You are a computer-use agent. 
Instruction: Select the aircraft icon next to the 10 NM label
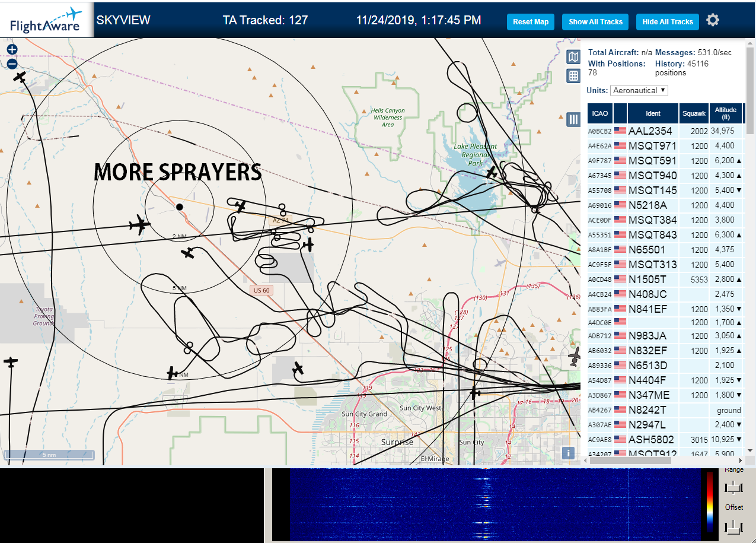click(x=171, y=373)
